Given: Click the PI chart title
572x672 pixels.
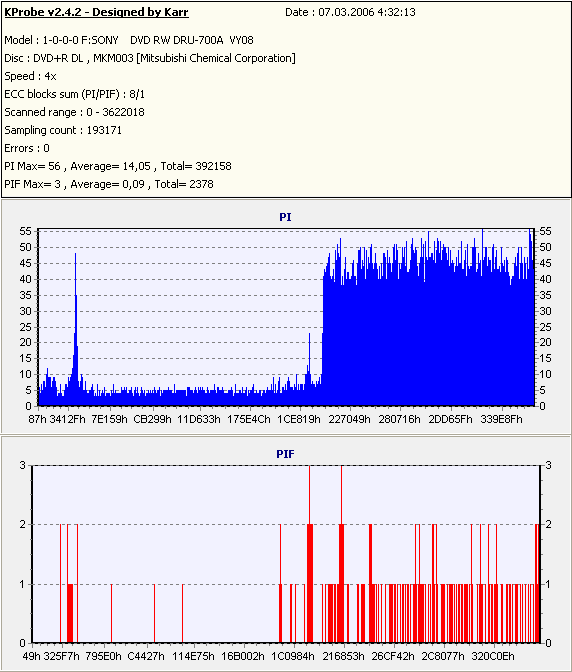Looking at the screenshot, I should (x=285, y=217).
